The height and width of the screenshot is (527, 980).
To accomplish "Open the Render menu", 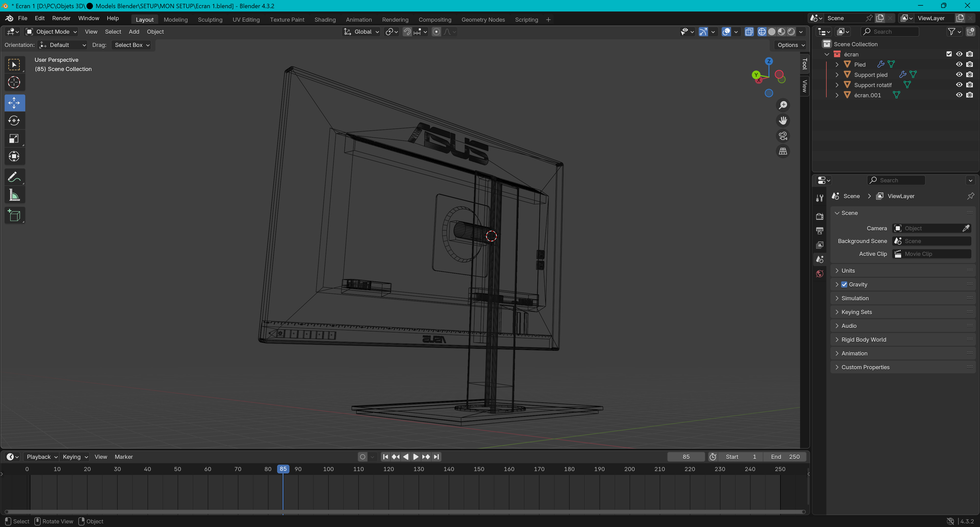I will pos(61,18).
